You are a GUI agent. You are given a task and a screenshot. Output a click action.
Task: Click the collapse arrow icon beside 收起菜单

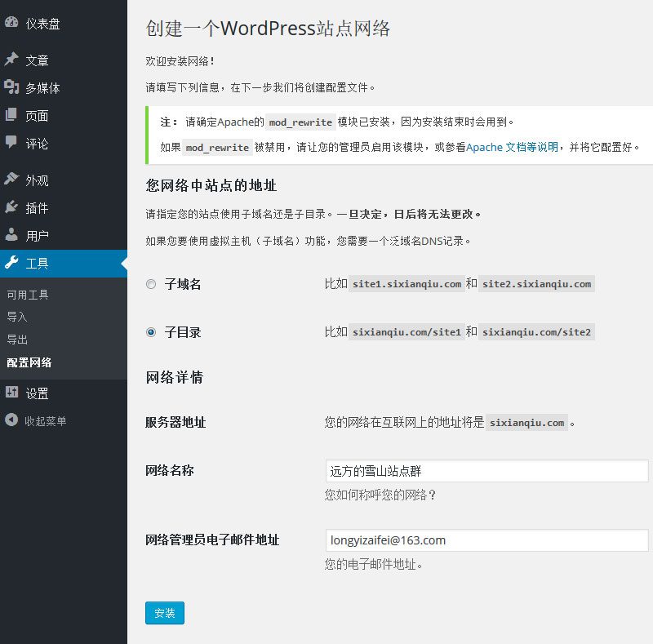tap(11, 420)
